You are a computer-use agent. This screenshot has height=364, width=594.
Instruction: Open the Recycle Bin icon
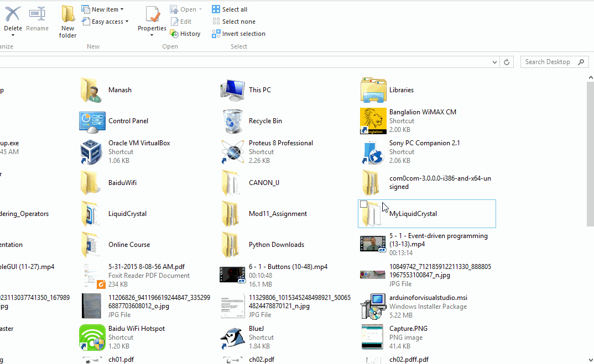(233, 121)
